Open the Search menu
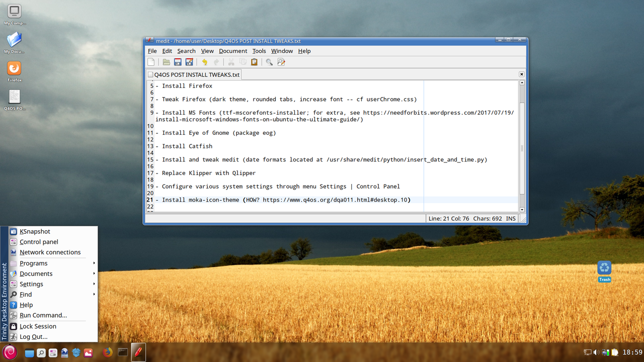Viewport: 644px width, 362px height. (186, 51)
